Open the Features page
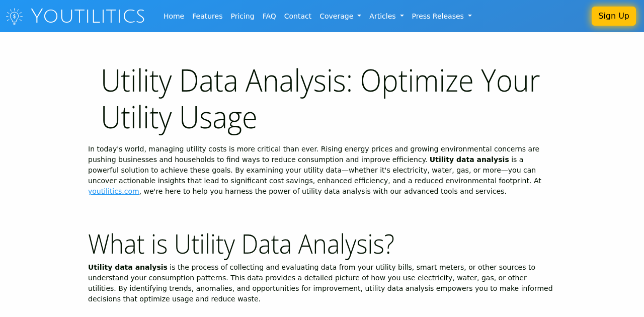Viewport: 644px width, 317px height. [207, 16]
